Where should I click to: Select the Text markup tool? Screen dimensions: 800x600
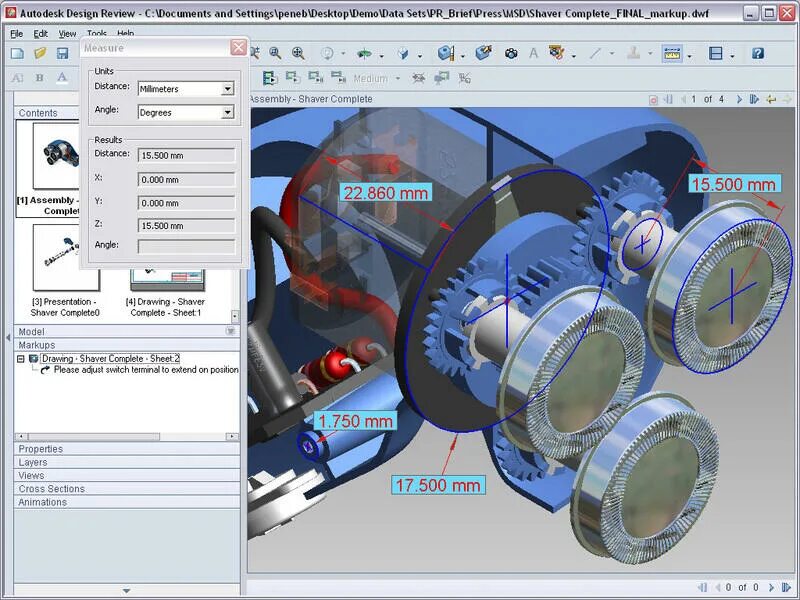(x=534, y=53)
